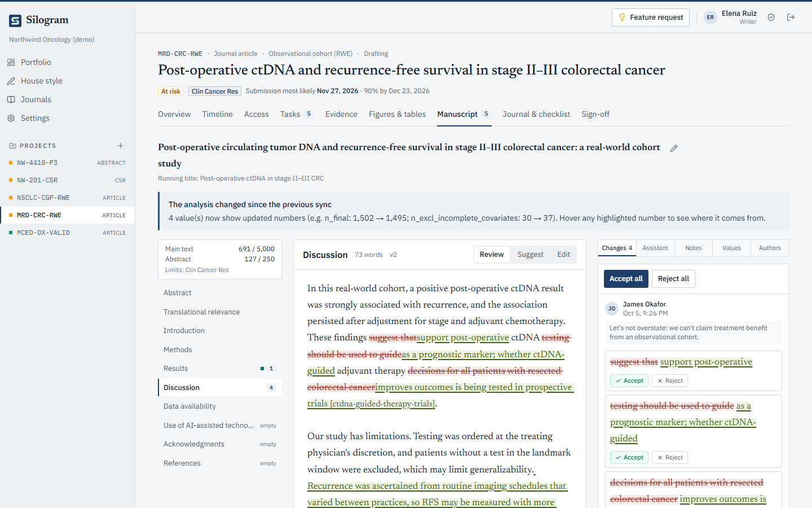
Task: Select Discussion section in outline
Action: pos(220,387)
